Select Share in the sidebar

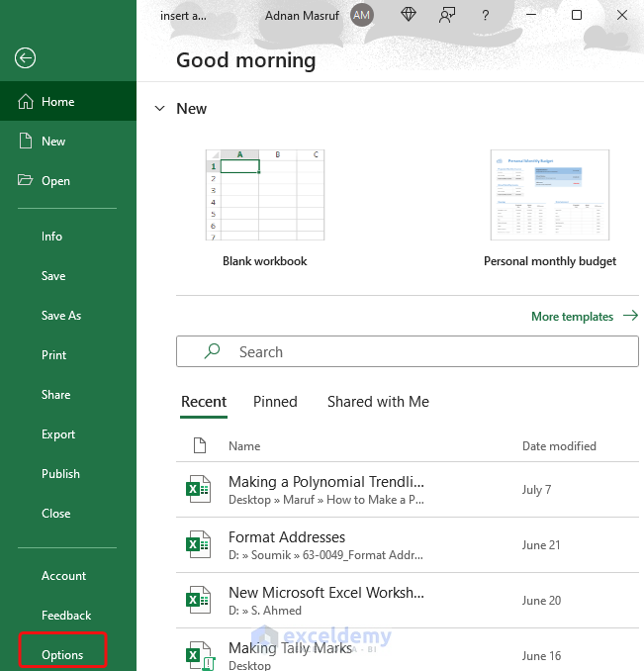point(56,395)
